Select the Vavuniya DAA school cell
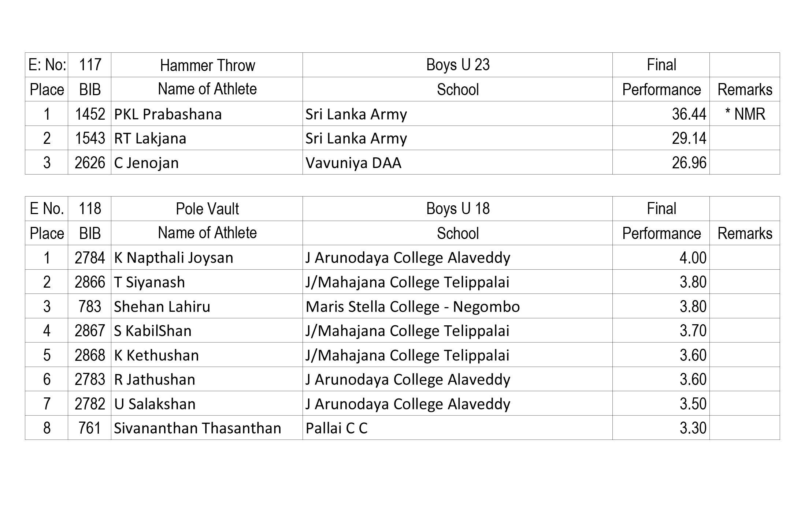This screenshot has width=812, height=505. click(353, 163)
